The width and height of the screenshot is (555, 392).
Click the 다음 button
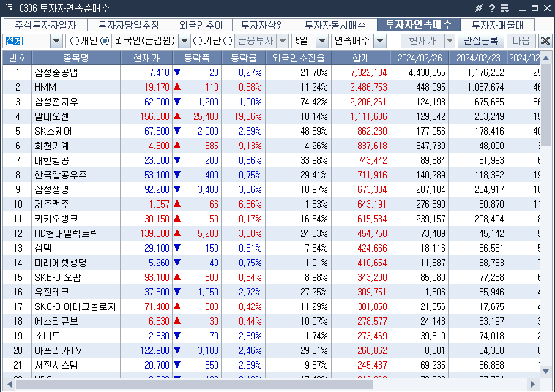[521, 41]
